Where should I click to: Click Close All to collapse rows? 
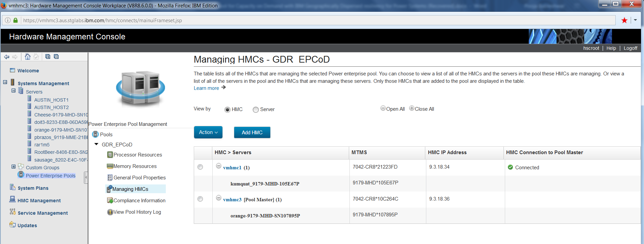tap(422, 109)
